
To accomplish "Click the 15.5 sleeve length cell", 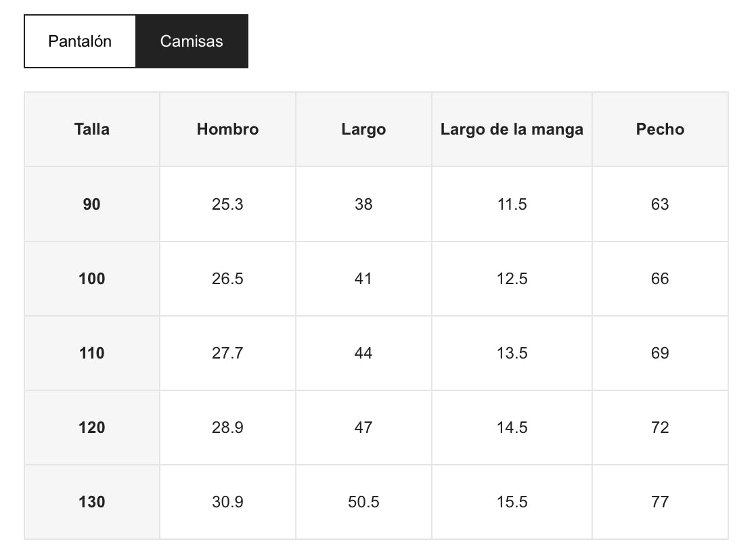I will [512, 502].
